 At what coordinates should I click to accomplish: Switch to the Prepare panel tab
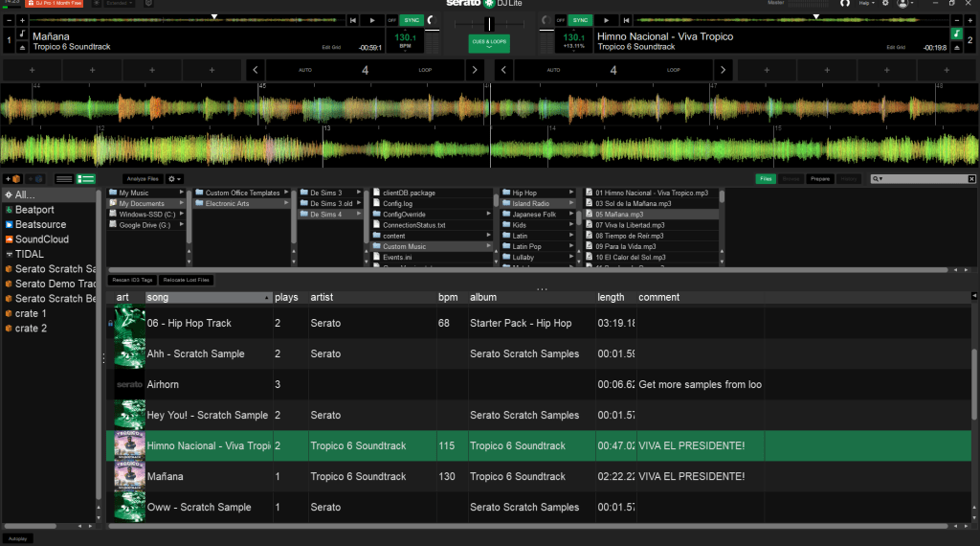pyautogui.click(x=819, y=179)
